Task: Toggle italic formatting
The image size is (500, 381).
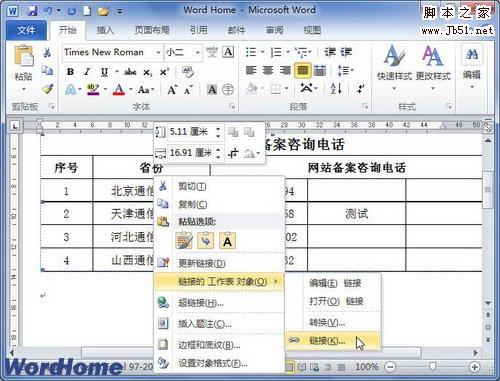Action: (x=87, y=72)
